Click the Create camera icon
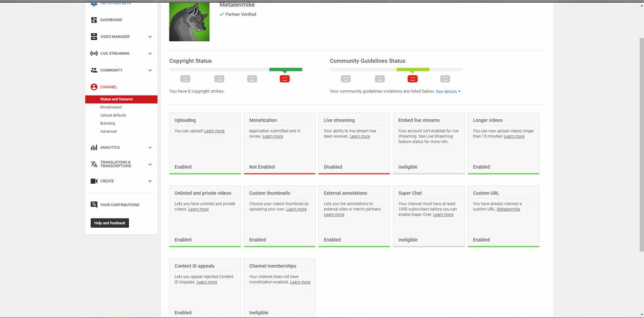The width and height of the screenshot is (644, 318). 94,181
